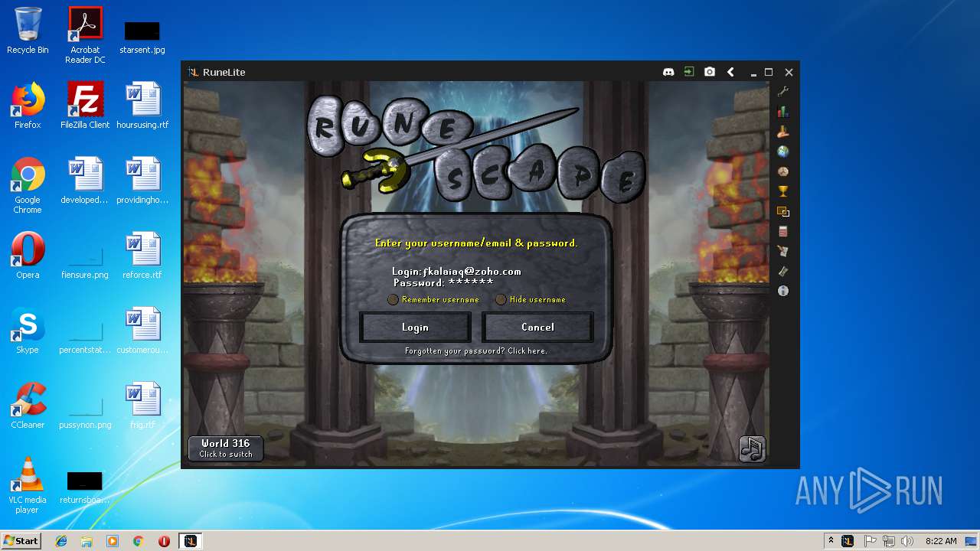Open the time tracking clock panel

(782, 171)
